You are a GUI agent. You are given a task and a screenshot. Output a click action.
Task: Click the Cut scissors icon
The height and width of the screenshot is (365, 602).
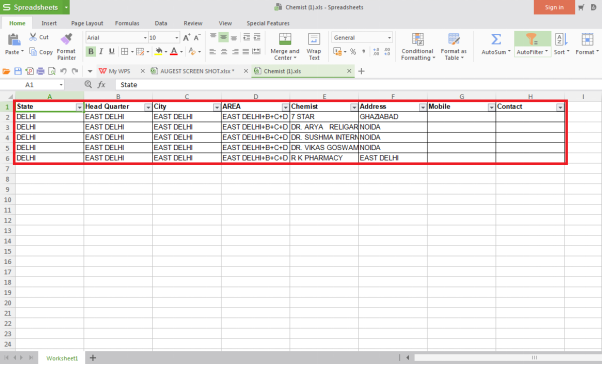33,37
